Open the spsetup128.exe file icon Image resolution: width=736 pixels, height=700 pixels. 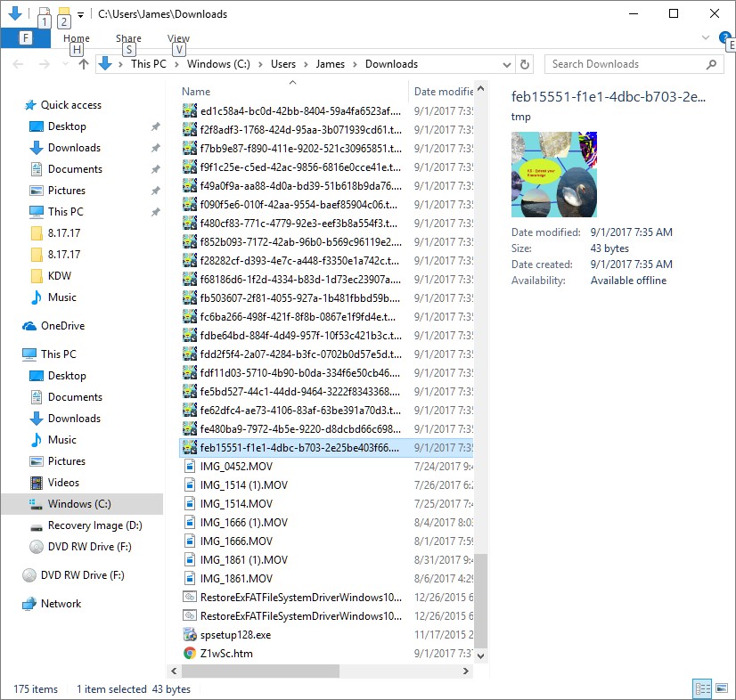pyautogui.click(x=190, y=635)
